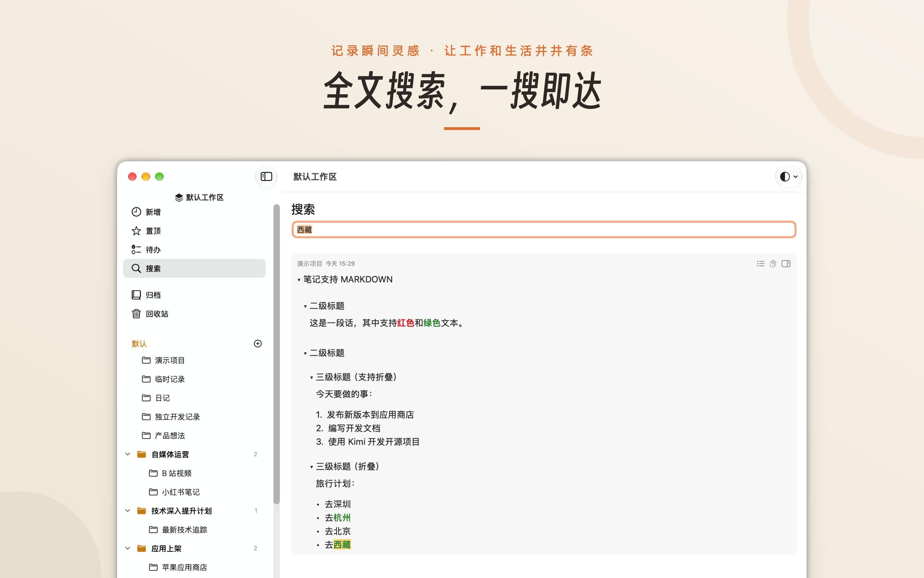
Task: Click the 临时记录 folder icon
Action: 146,379
